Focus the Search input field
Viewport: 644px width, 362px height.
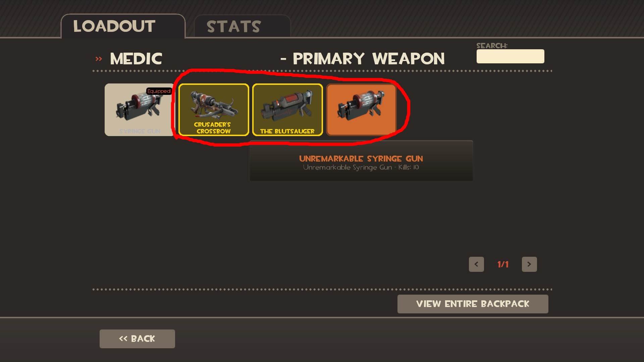pyautogui.click(x=511, y=56)
